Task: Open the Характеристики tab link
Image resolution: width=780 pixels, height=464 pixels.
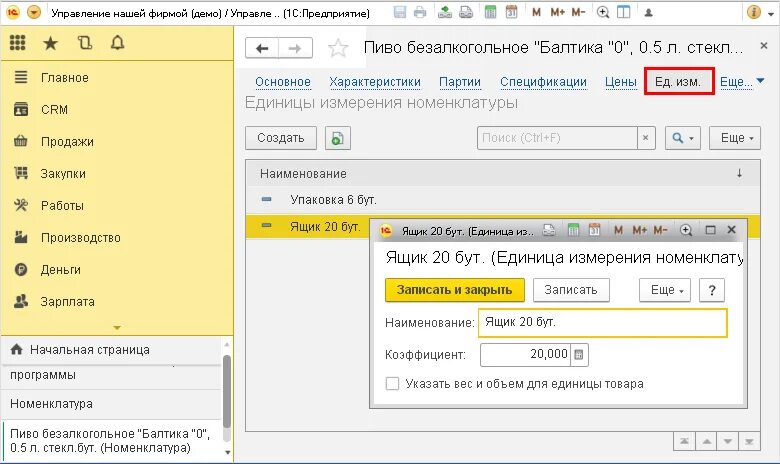Action: pyautogui.click(x=375, y=82)
